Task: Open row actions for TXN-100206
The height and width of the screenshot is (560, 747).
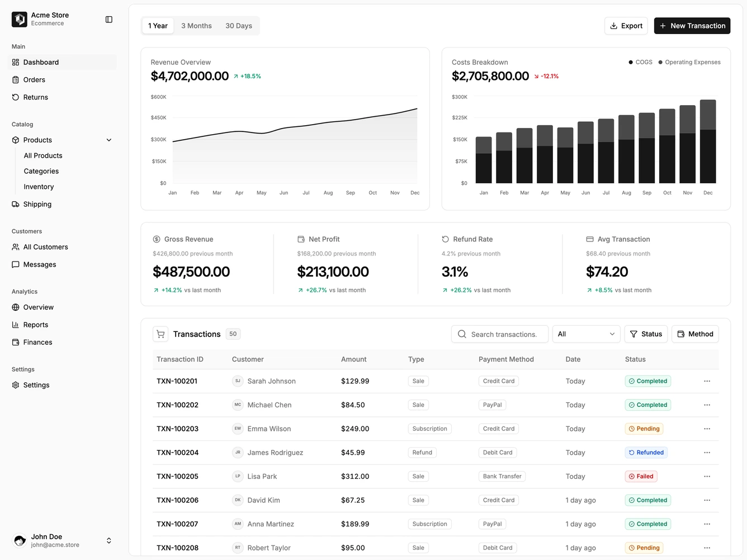Action: click(707, 500)
